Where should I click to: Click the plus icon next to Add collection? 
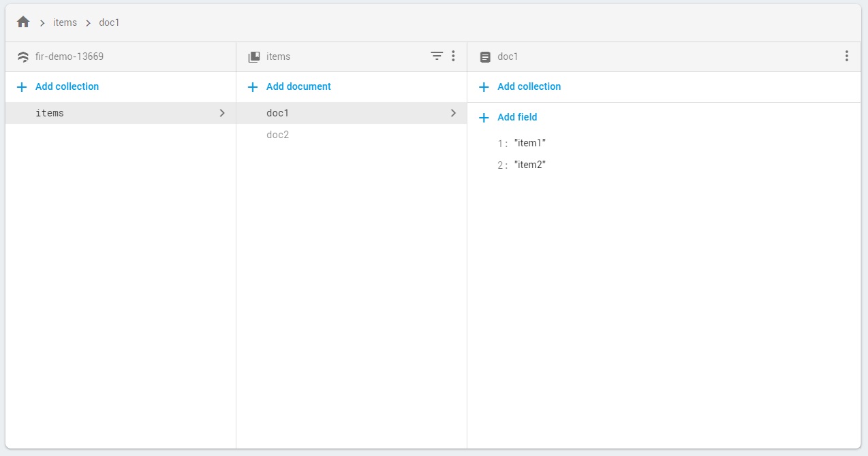pyautogui.click(x=20, y=86)
